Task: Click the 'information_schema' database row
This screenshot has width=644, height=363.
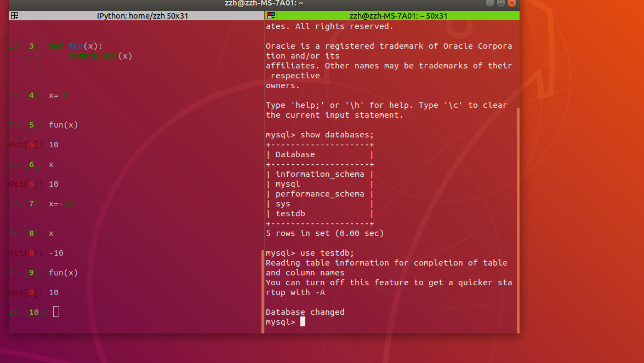Action: [320, 174]
